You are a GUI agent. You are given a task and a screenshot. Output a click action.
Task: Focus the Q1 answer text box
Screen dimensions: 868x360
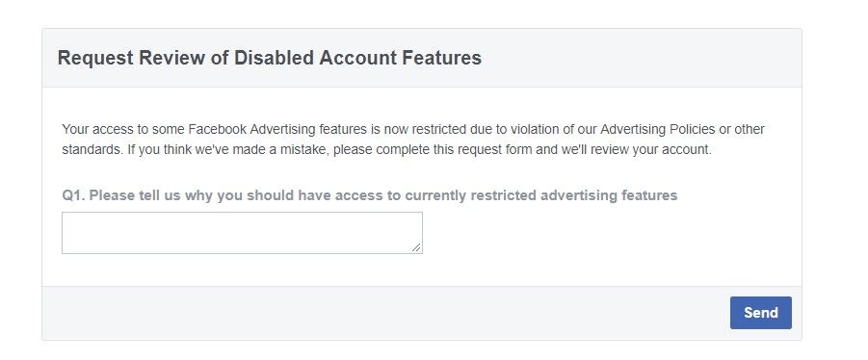(242, 233)
